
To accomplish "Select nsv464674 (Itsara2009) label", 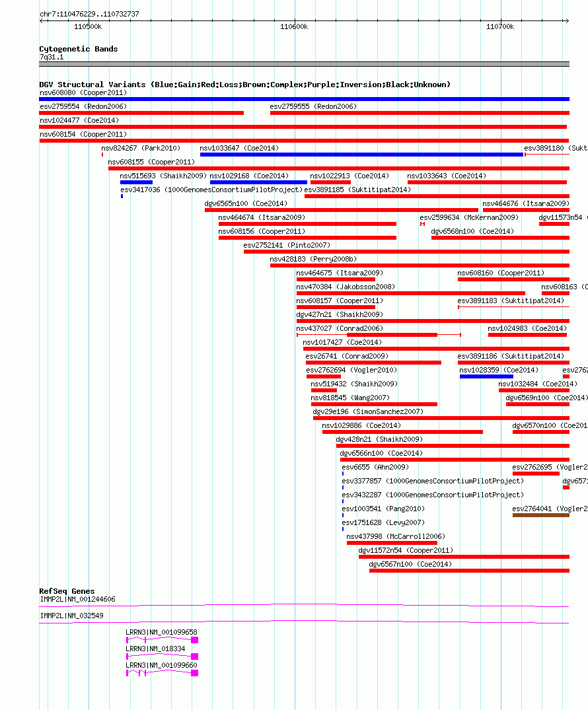I will [262, 218].
